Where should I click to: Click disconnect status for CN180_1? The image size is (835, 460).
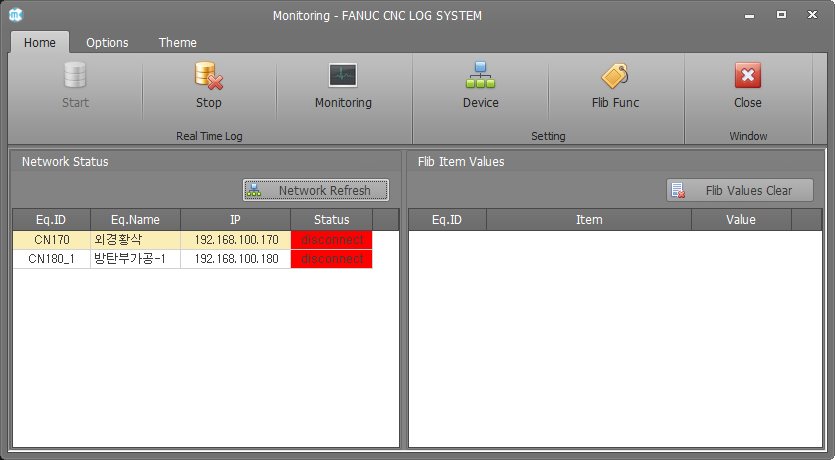click(332, 259)
